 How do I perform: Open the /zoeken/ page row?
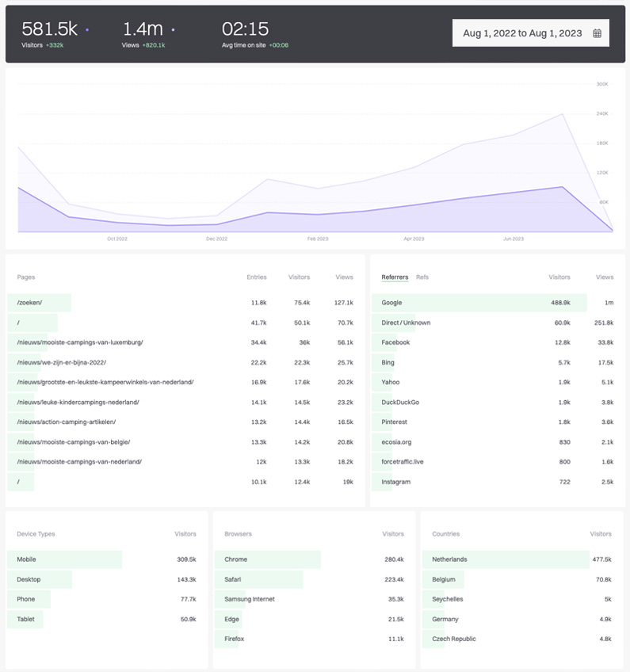click(29, 303)
